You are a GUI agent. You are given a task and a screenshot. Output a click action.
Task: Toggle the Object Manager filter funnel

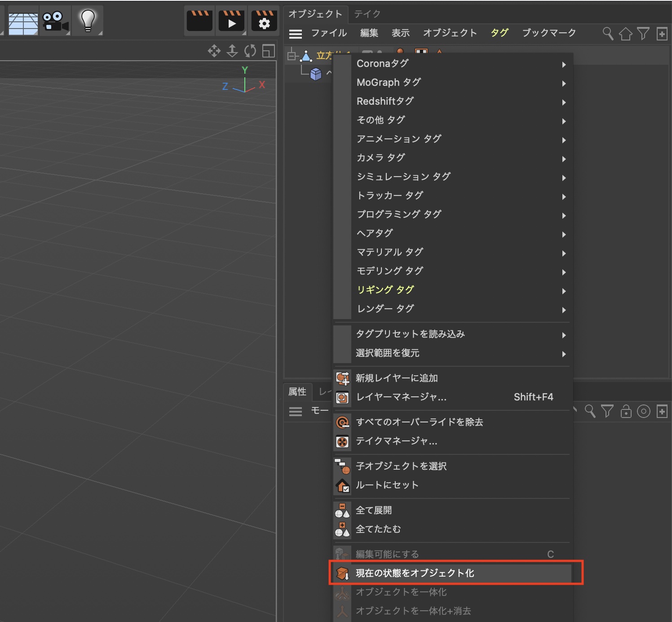point(643,34)
